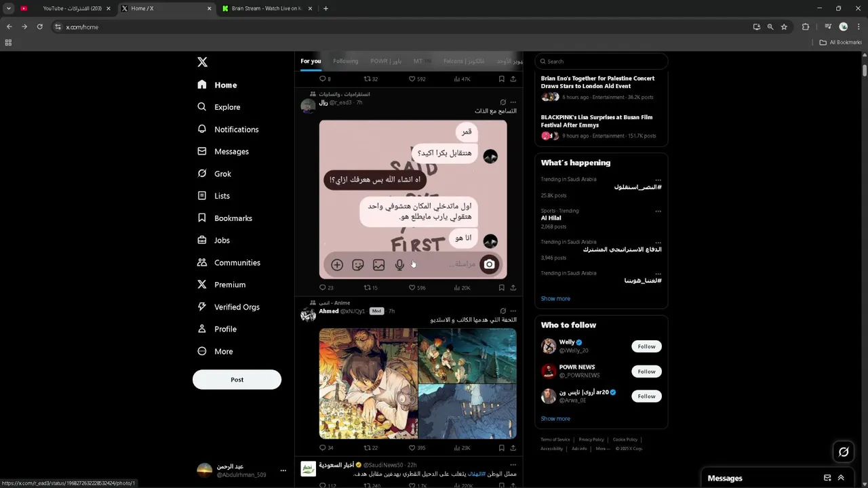Image resolution: width=868 pixels, height=488 pixels.
Task: Open more options for #النصر_استقلول trend
Action: [x=658, y=180]
